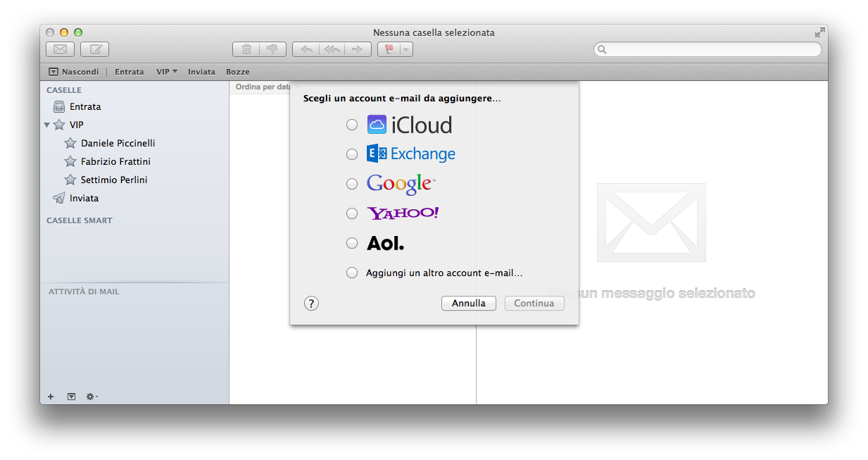Click the CASELLE header in the sidebar
This screenshot has width=868, height=460.
coord(64,90)
